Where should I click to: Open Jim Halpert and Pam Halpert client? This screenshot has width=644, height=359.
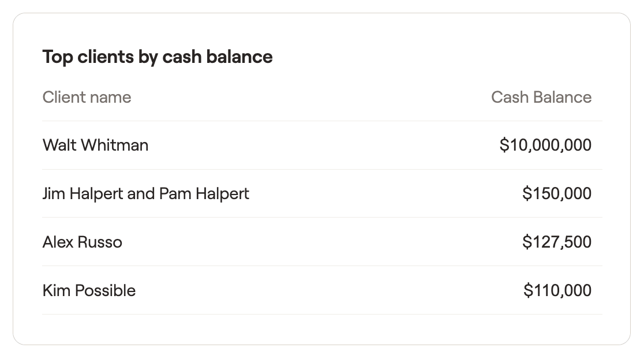point(146,194)
